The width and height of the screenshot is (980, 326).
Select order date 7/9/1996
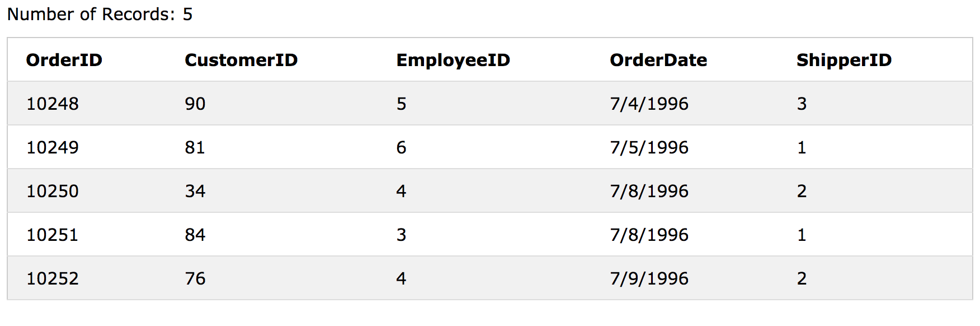point(649,278)
